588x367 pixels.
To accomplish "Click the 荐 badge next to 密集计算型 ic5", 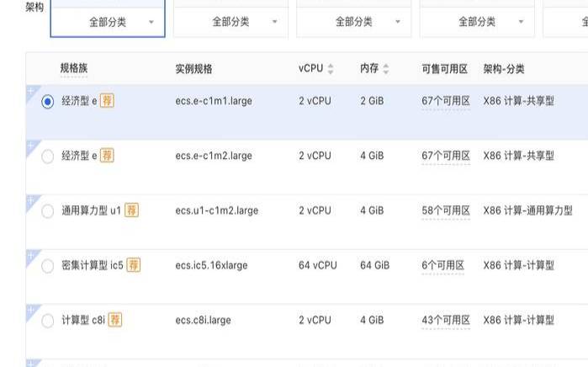I will (134, 265).
